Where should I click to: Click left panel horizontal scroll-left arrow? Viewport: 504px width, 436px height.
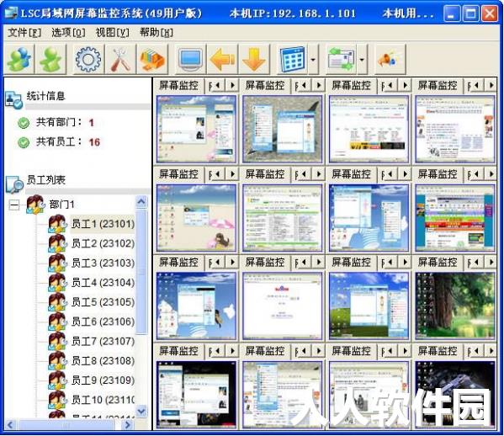coord(9,425)
